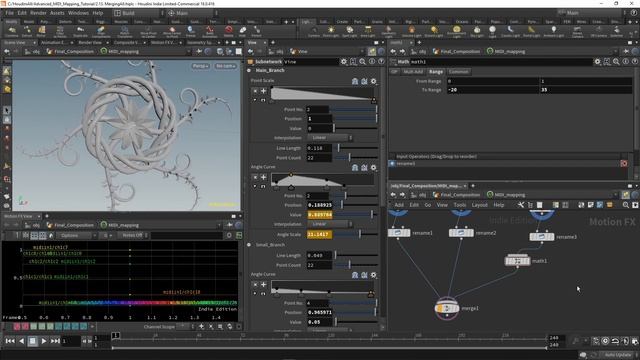The image size is (640, 360).
Task: Click the Delete shelf tool icon
Action: coord(229,30)
